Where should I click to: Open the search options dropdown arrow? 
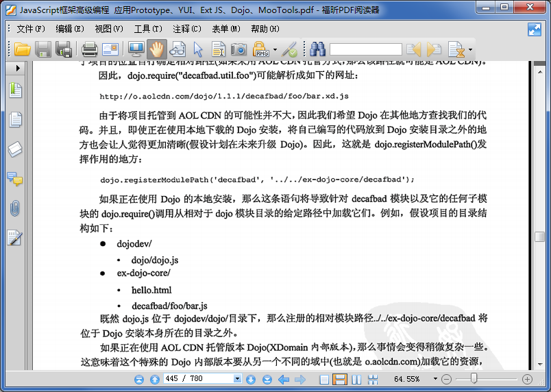(470, 49)
